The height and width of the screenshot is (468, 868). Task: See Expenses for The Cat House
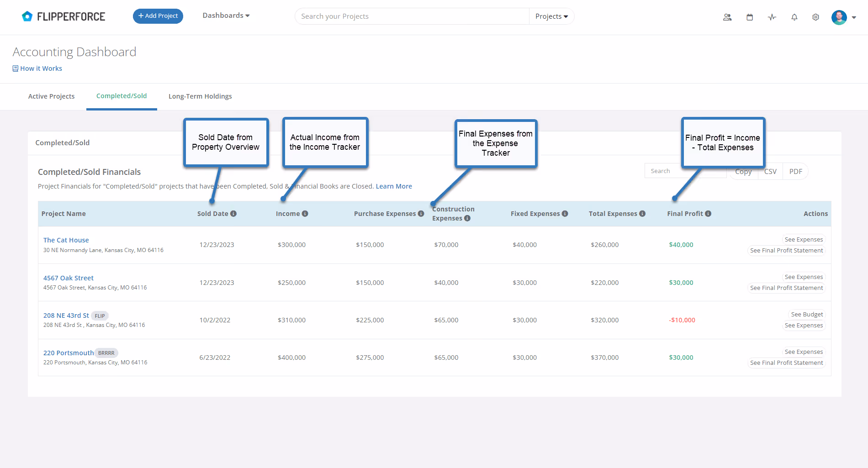pos(804,240)
